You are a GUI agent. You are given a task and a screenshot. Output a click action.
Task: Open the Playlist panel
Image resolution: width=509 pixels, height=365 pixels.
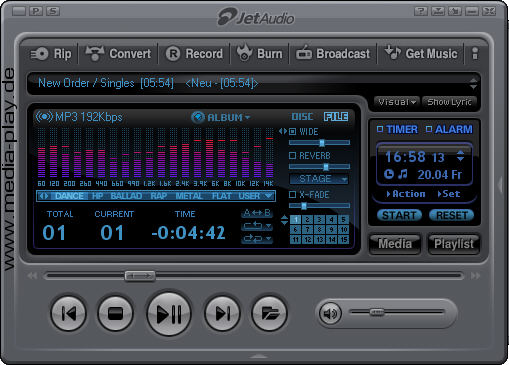click(454, 244)
